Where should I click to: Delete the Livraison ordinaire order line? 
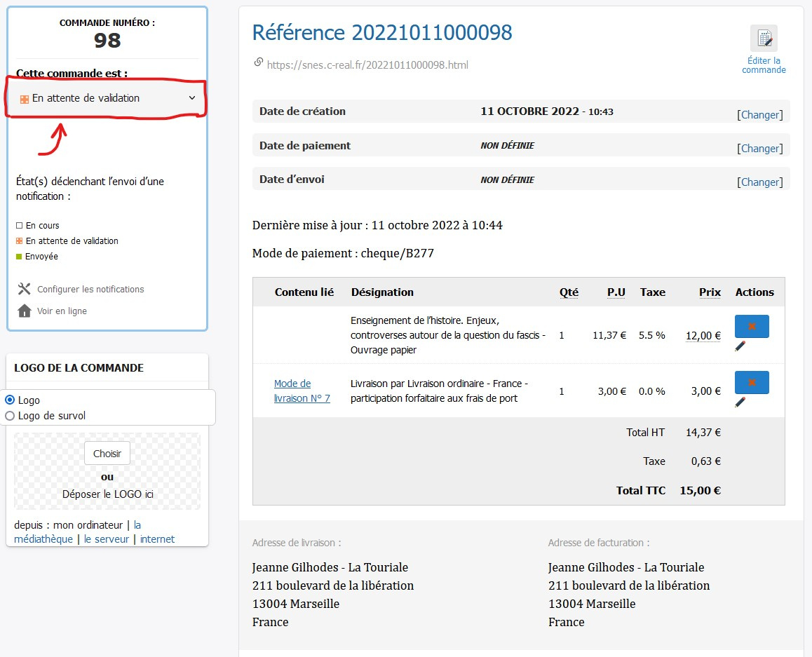752,382
